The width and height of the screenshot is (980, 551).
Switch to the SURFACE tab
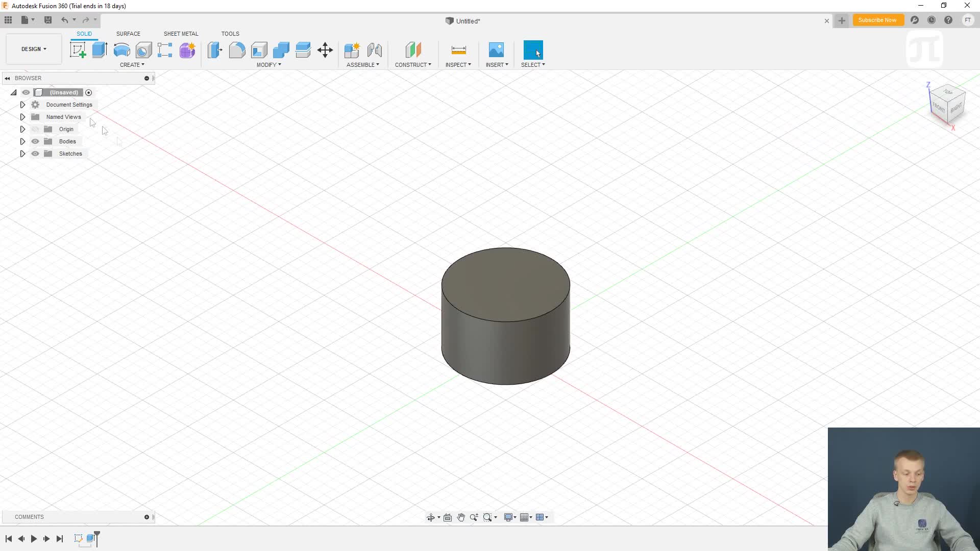pos(128,34)
